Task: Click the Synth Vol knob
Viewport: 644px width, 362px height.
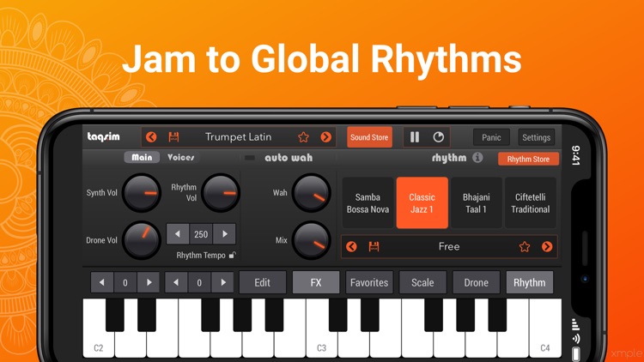Action: point(142,192)
